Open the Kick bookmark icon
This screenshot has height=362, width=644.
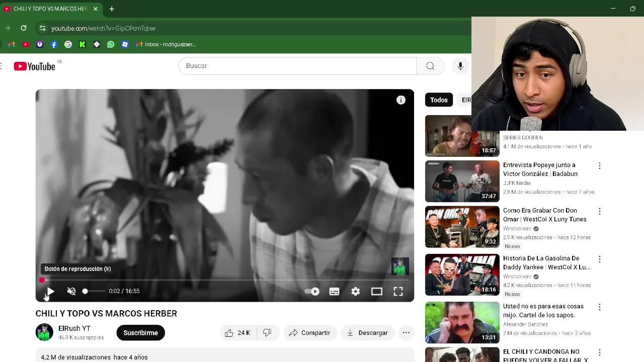(83, 44)
